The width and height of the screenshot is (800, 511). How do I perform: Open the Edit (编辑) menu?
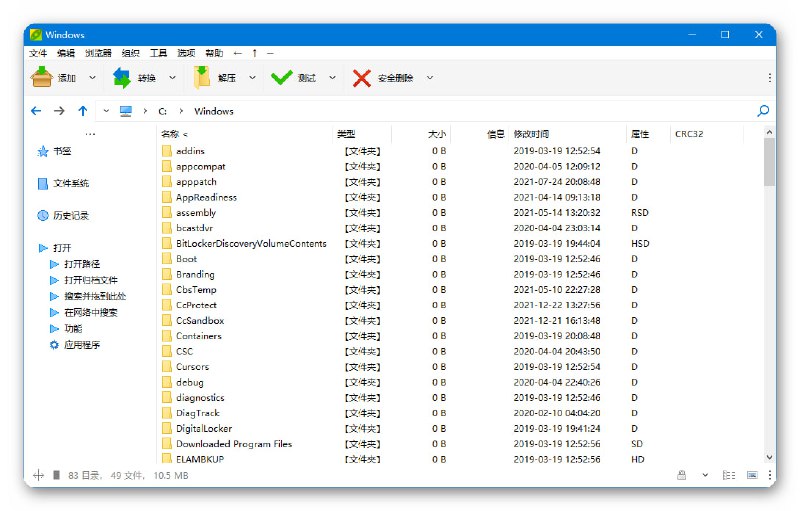click(x=66, y=53)
